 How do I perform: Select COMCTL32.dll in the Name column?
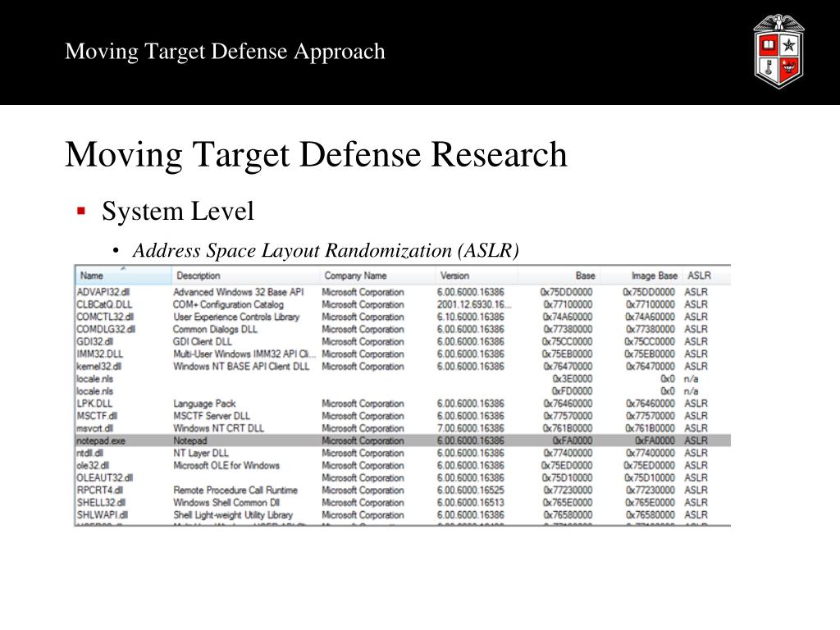pyautogui.click(x=105, y=317)
